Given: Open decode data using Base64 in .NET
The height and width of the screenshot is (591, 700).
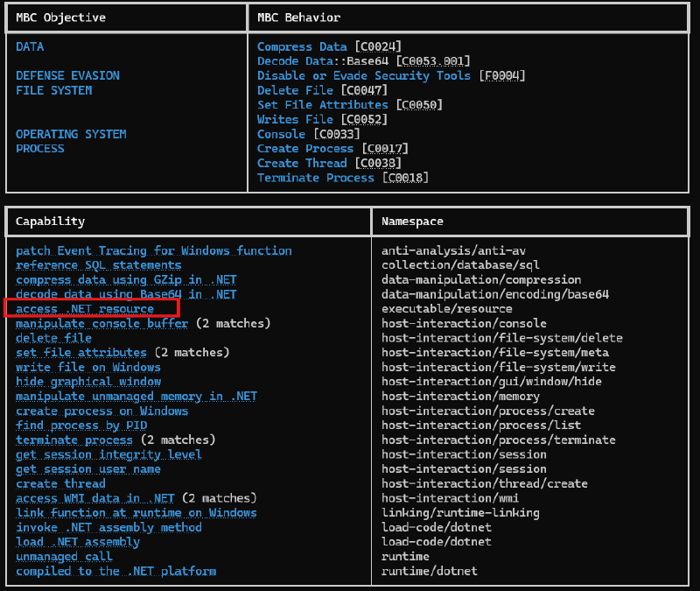Looking at the screenshot, I should 126,295.
